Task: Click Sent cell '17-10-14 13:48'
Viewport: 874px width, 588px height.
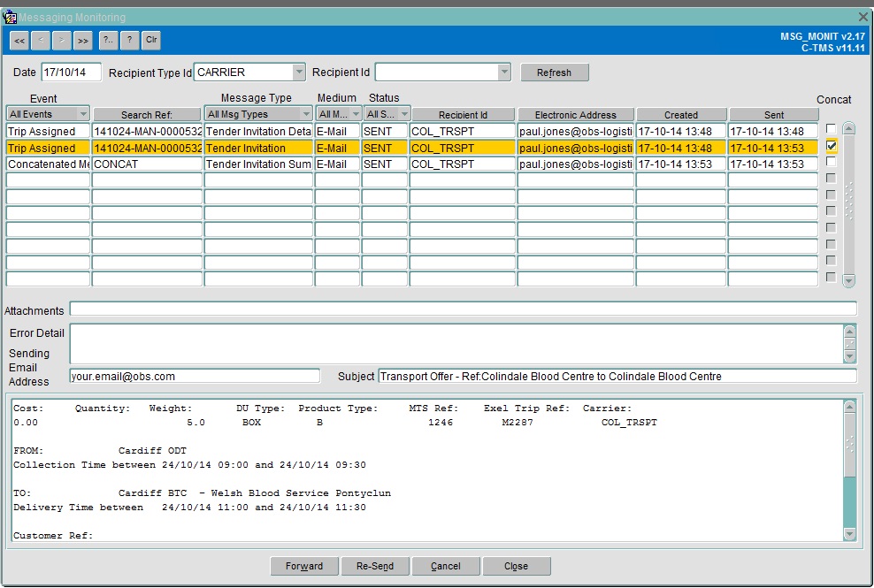Action: 773,132
